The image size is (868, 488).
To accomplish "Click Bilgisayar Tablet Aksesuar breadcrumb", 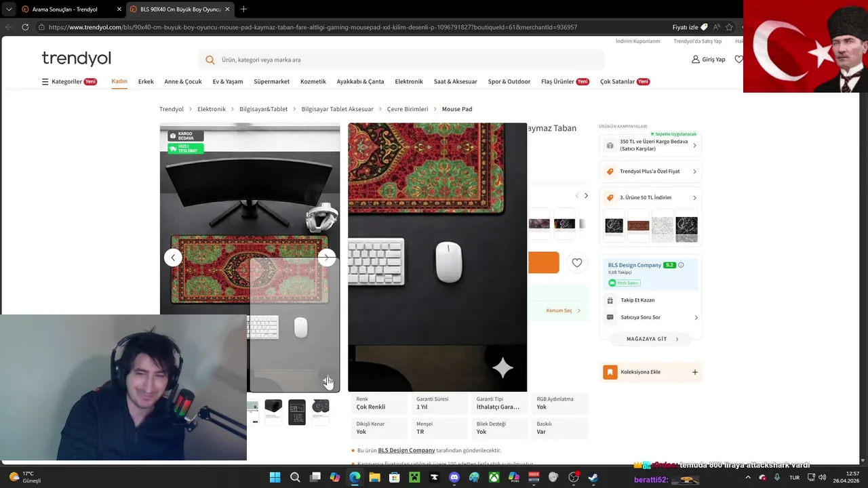I will tap(338, 109).
